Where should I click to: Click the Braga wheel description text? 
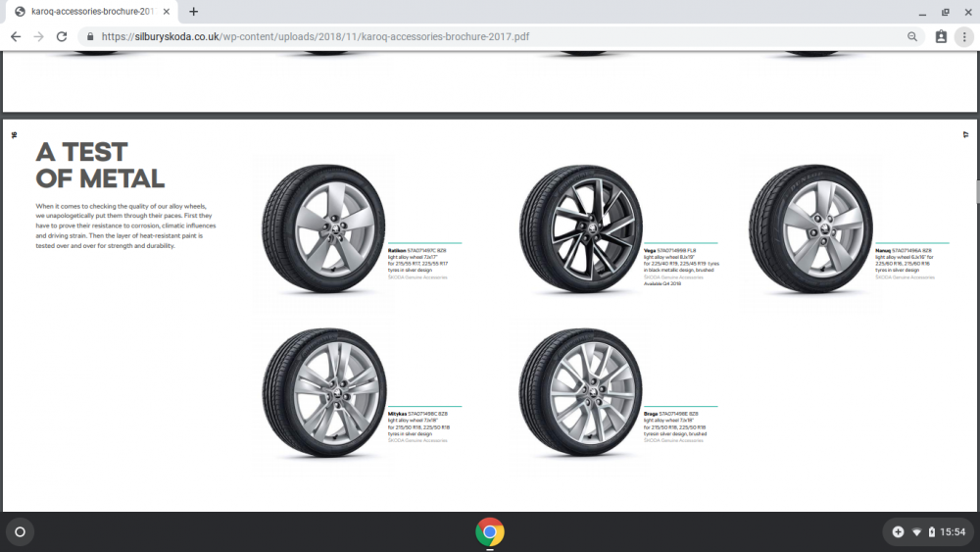[675, 427]
